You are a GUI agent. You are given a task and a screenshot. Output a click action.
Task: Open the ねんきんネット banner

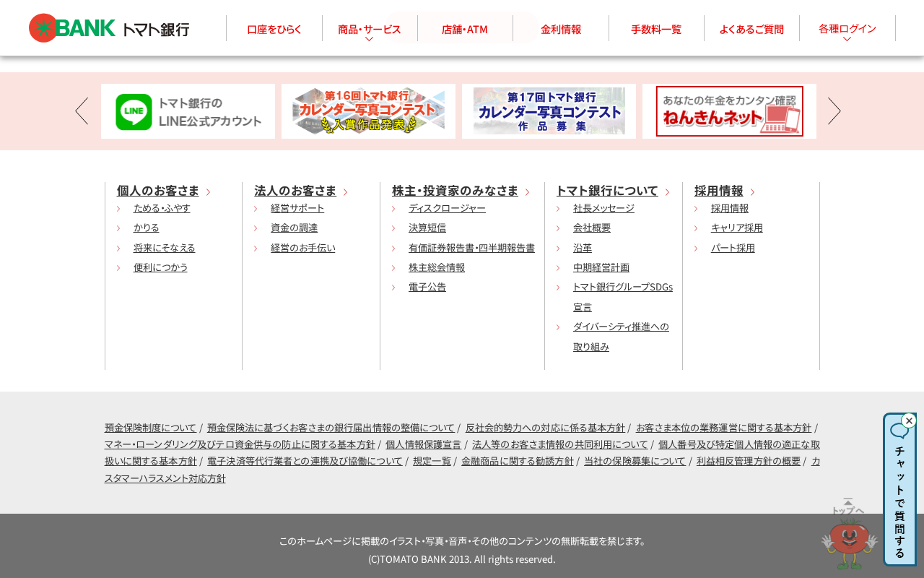pos(729,111)
